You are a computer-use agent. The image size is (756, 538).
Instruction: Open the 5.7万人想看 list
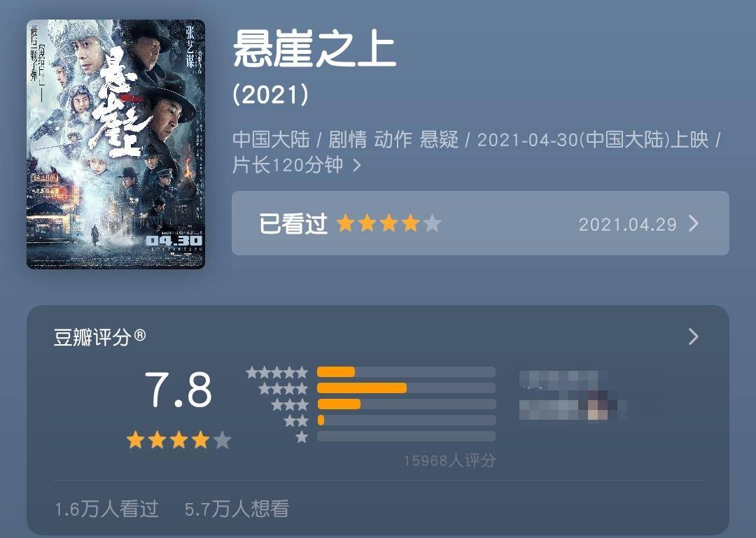pos(237,509)
